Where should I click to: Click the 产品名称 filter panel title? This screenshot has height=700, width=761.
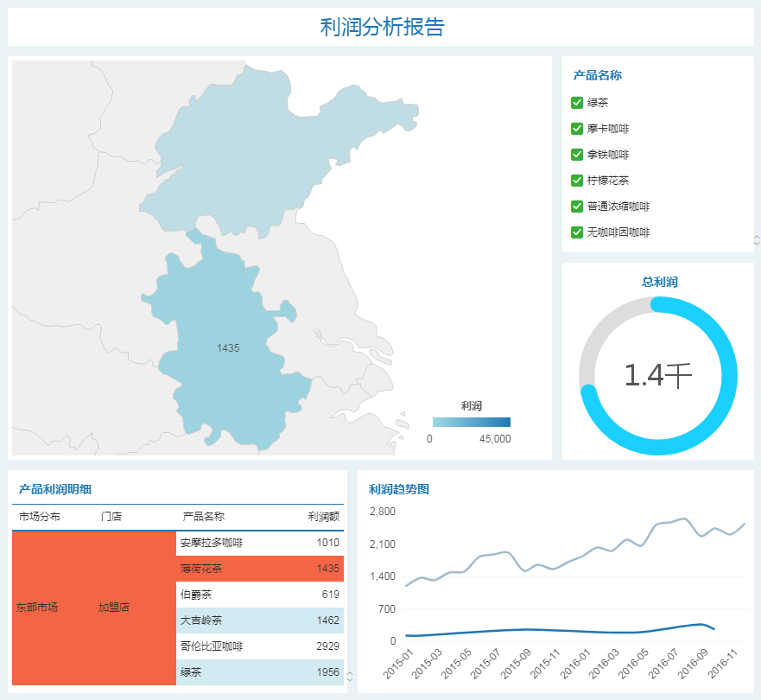598,75
